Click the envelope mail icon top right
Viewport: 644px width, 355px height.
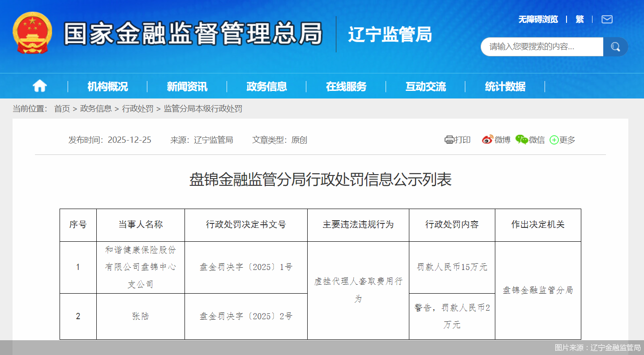(x=607, y=19)
